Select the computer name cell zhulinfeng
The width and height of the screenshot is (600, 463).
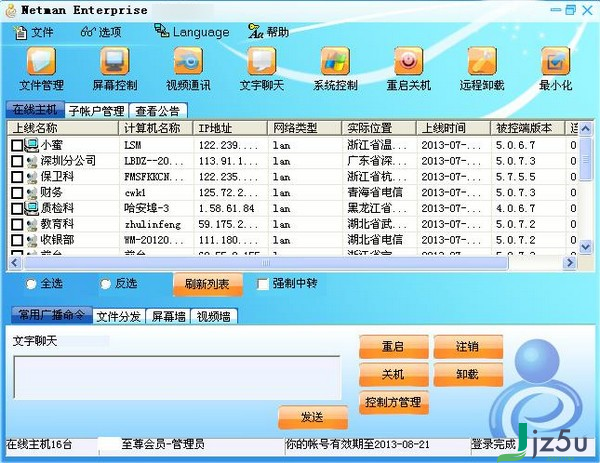point(153,224)
